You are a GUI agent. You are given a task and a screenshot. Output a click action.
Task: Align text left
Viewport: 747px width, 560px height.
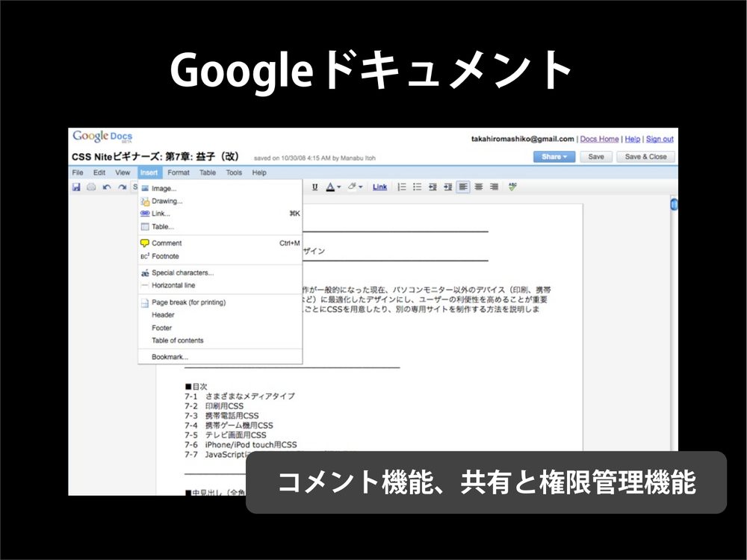pos(463,187)
